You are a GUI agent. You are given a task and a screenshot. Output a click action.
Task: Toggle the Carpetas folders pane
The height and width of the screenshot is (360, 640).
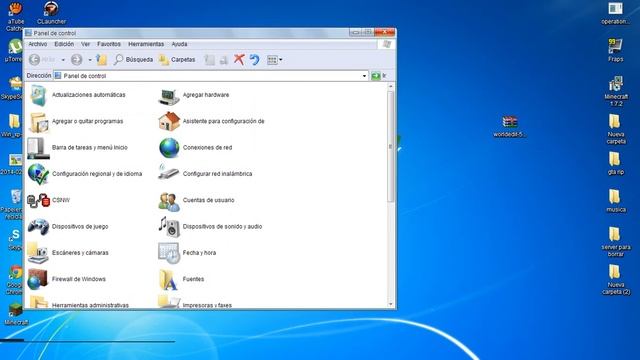pos(177,60)
